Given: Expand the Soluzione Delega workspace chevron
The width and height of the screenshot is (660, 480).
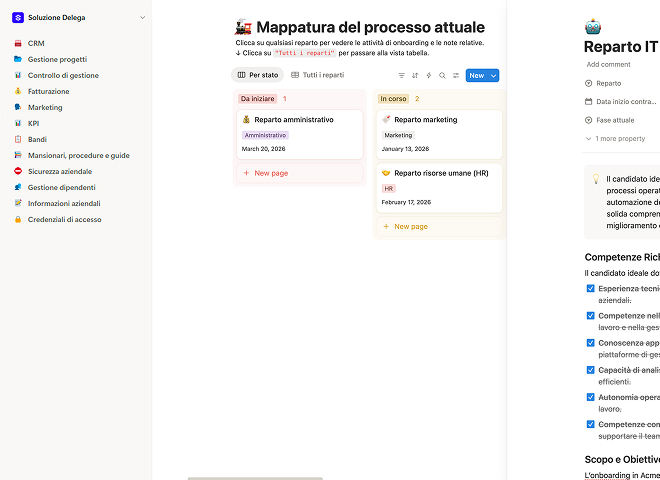Looking at the screenshot, I should click(x=143, y=18).
